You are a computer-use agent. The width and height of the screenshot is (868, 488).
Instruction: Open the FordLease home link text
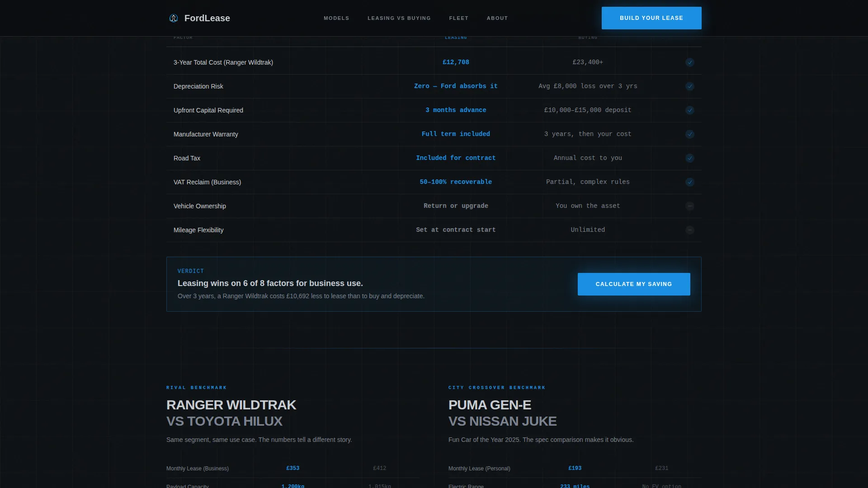[x=207, y=18]
